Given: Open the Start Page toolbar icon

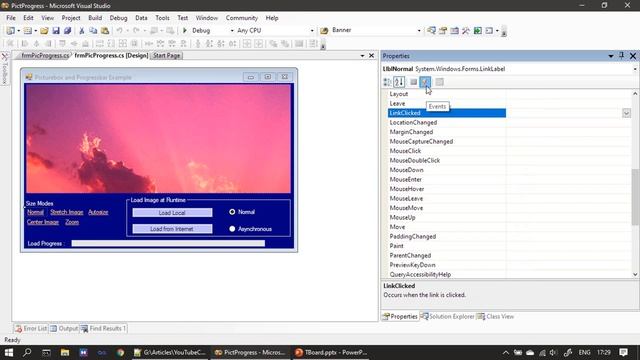Looking at the screenshot, I should [478, 31].
